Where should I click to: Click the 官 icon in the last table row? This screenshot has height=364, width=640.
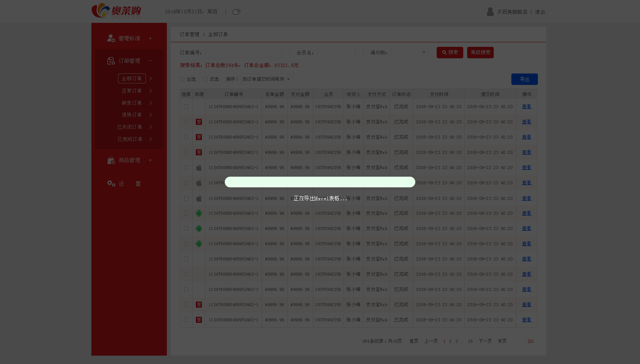click(199, 320)
